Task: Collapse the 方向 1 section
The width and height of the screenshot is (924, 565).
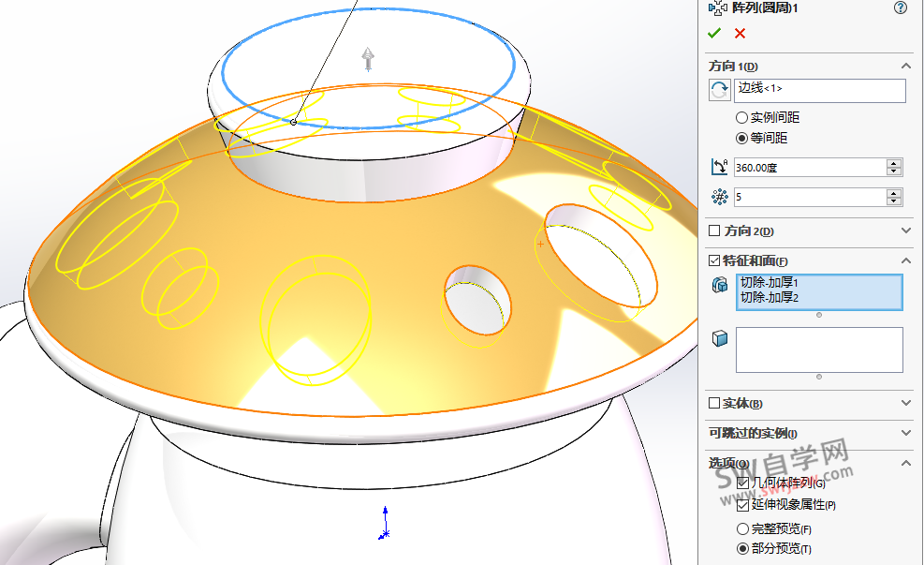Action: 905,66
